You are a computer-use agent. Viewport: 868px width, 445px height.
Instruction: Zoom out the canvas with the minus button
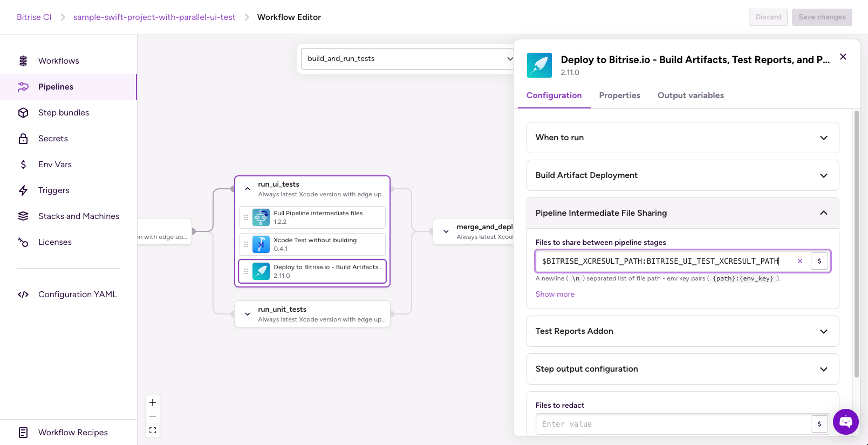point(153,416)
